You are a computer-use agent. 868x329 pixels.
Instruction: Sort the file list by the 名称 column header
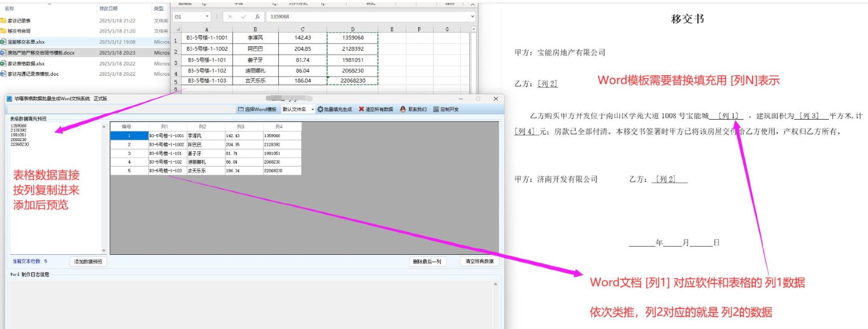(10, 8)
